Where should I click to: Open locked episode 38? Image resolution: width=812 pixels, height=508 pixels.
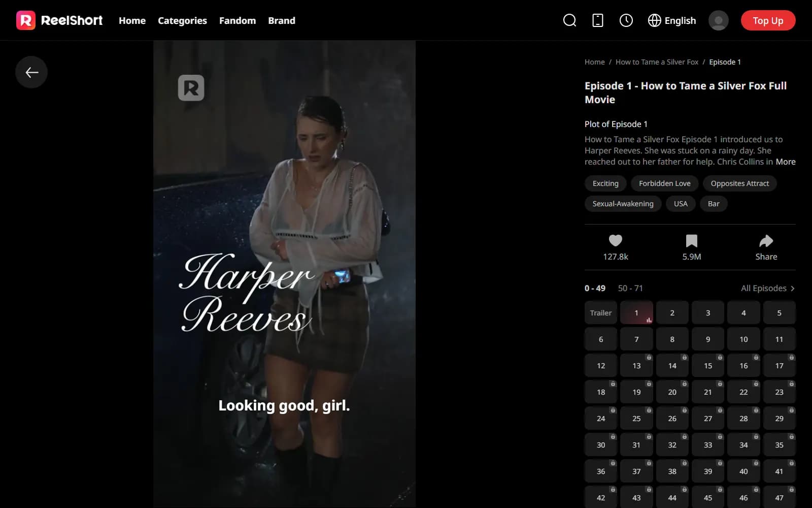[x=672, y=471]
